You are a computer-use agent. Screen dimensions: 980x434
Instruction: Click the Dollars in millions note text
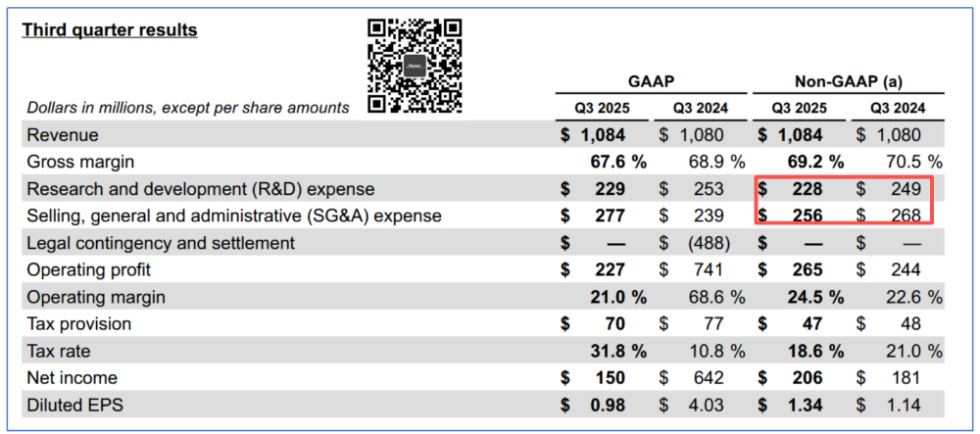click(x=188, y=108)
